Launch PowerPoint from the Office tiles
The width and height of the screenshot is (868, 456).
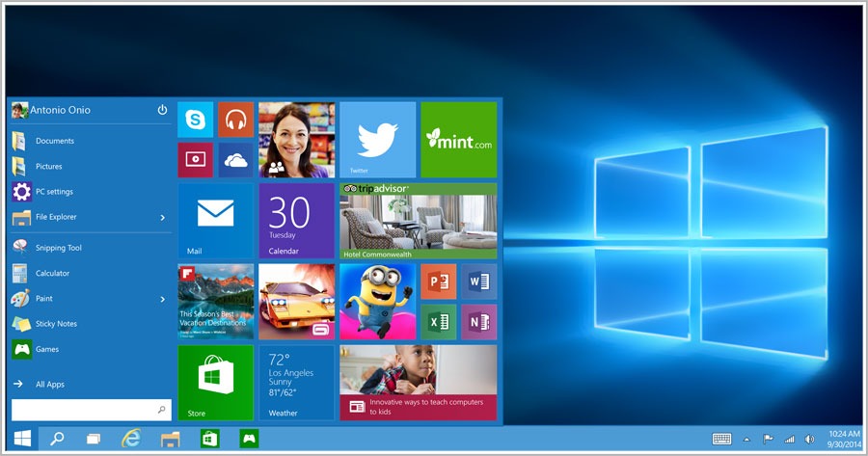pos(438,282)
